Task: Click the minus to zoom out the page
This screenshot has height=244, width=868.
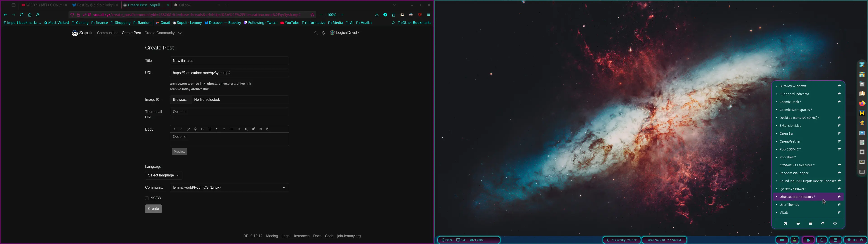Action: [x=321, y=15]
